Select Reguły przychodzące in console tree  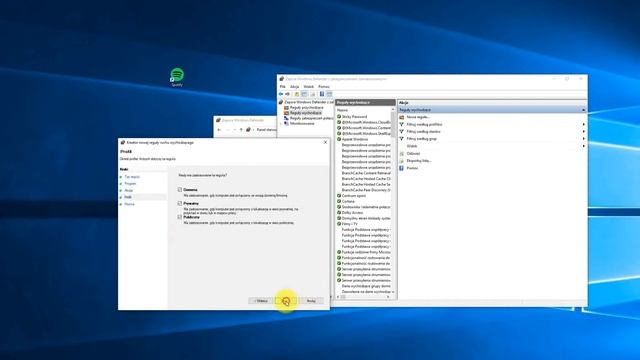(x=307, y=107)
